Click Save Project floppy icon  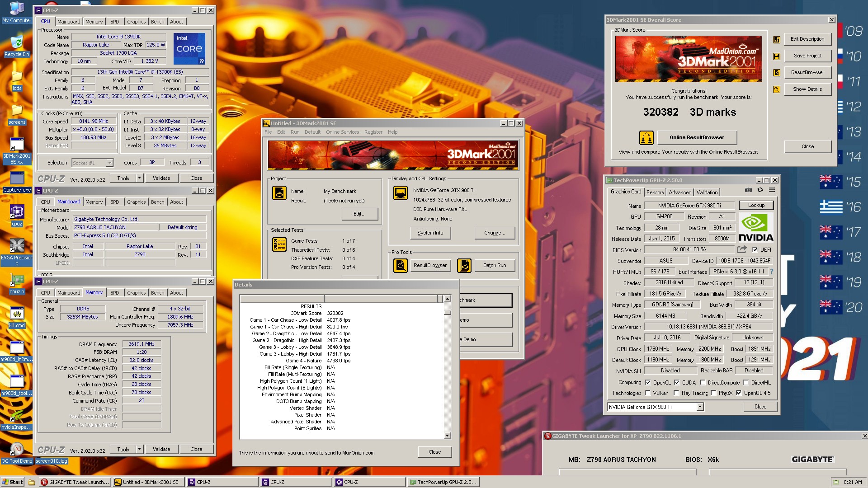(776, 56)
